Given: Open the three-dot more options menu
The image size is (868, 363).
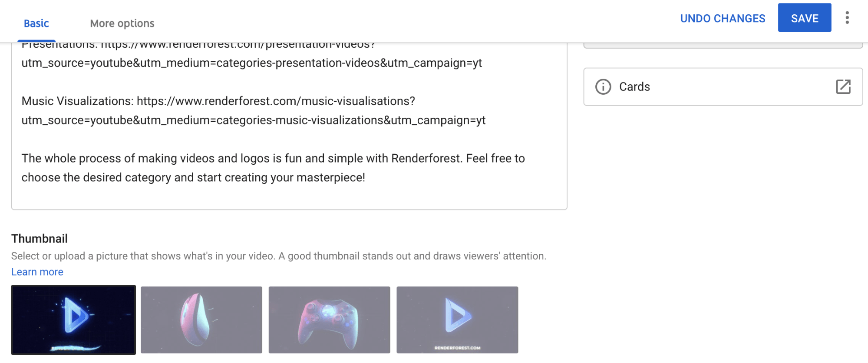Looking at the screenshot, I should click(847, 17).
